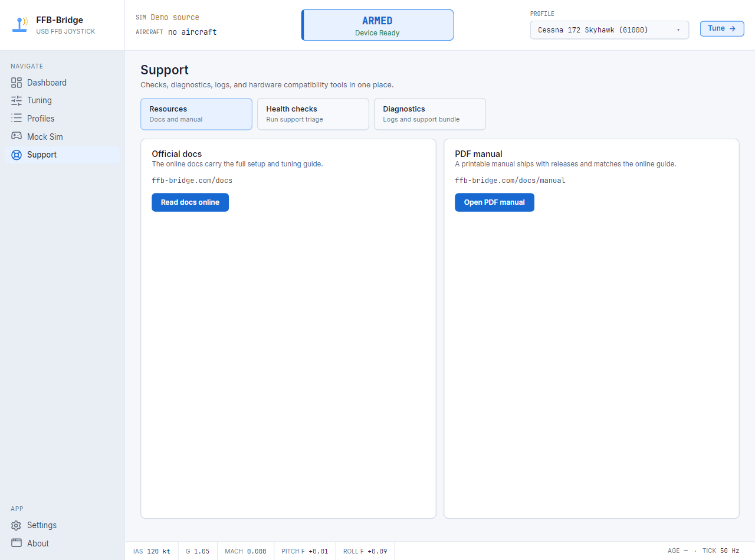Click the Demo source sim label

(x=175, y=18)
